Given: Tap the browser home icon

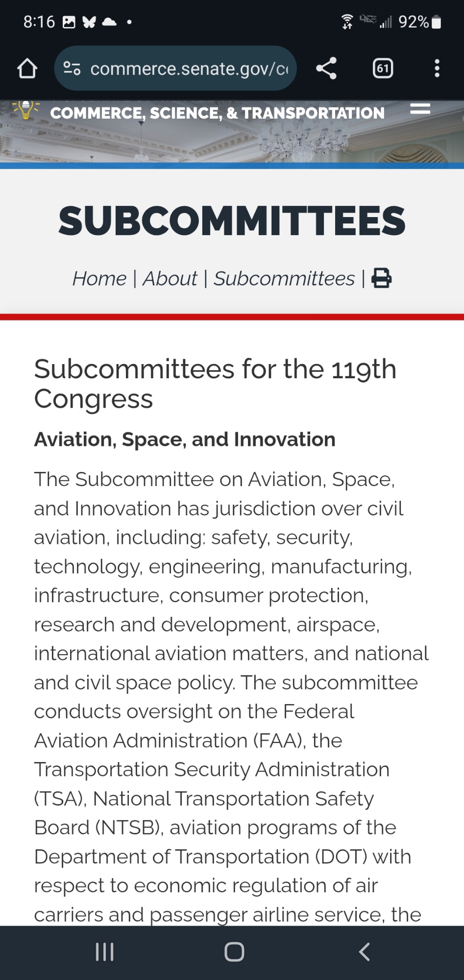Looking at the screenshot, I should point(27,69).
